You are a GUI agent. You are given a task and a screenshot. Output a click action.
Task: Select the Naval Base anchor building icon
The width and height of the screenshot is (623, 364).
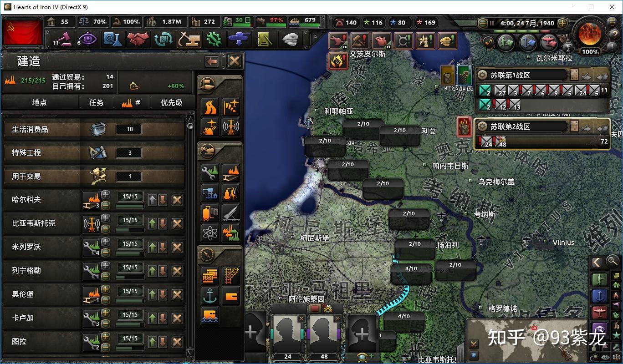pos(210,296)
